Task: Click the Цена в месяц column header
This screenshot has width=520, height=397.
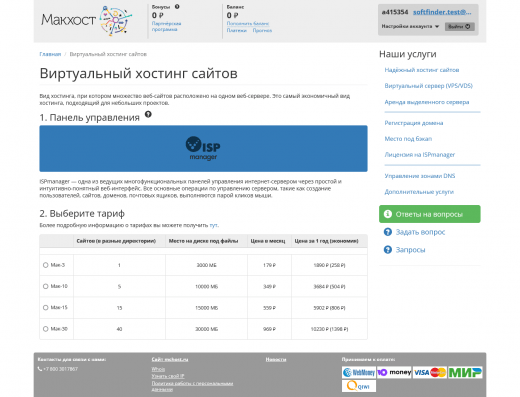Action: click(268, 241)
